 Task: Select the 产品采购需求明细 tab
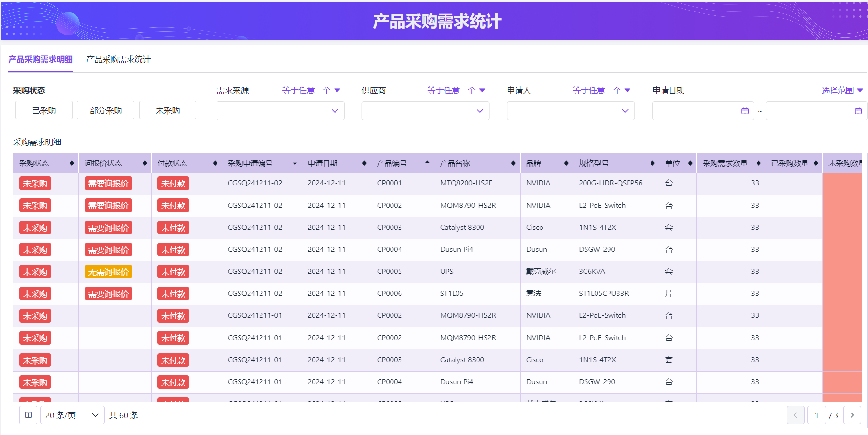click(40, 59)
